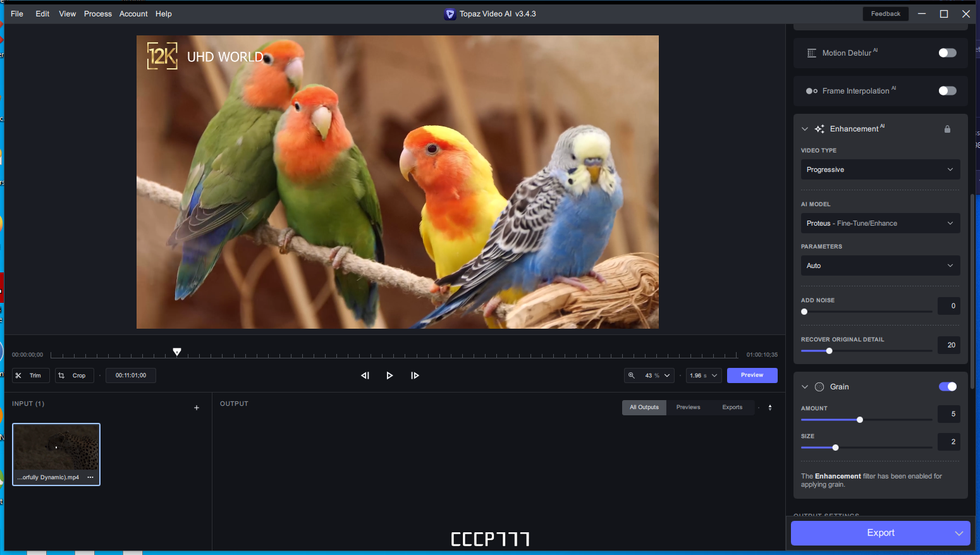Step forward one frame
Image resolution: width=980 pixels, height=555 pixels.
tap(415, 375)
